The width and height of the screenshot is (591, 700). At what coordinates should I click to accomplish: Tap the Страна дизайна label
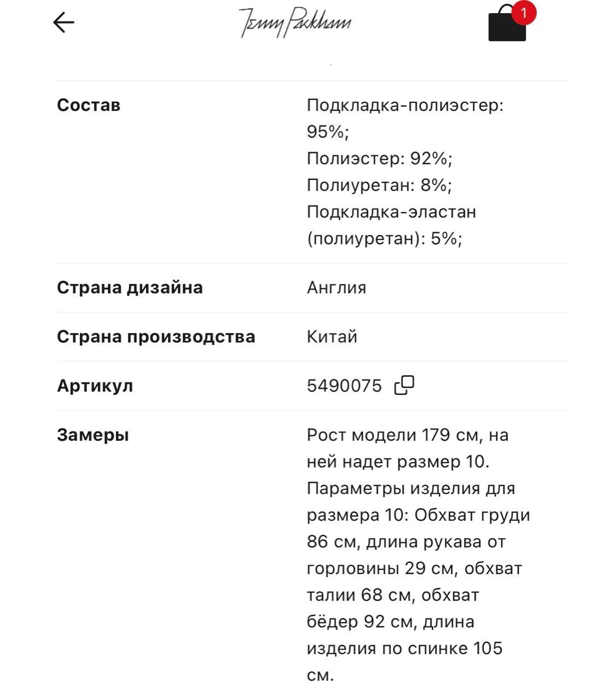[130, 287]
